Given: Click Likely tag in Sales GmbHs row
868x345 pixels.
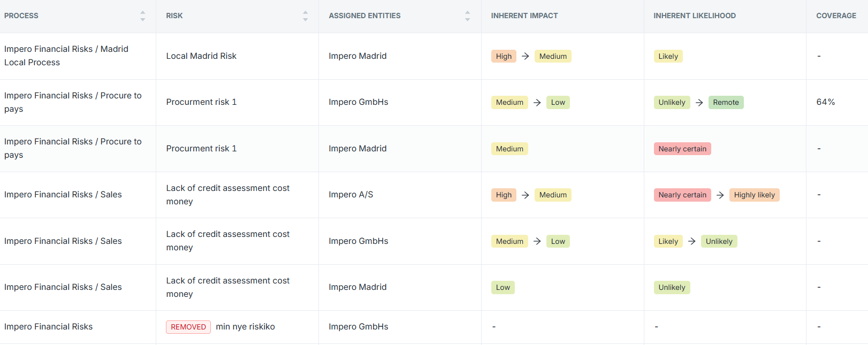Looking at the screenshot, I should click(668, 241).
